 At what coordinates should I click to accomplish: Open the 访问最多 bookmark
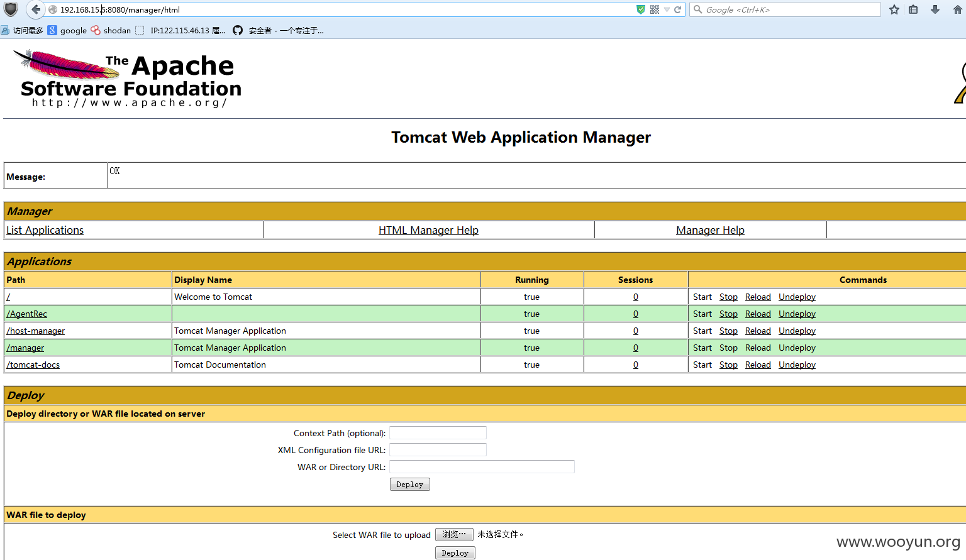click(23, 30)
